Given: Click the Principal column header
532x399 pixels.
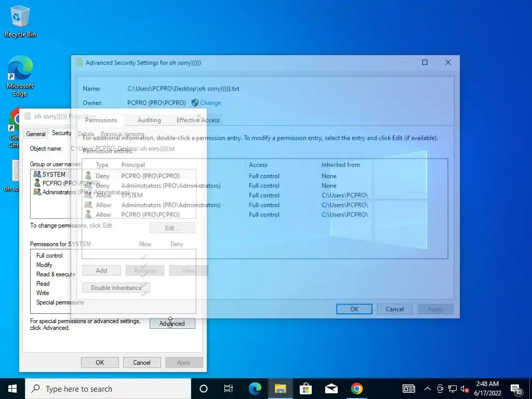Looking at the screenshot, I should click(x=133, y=165).
